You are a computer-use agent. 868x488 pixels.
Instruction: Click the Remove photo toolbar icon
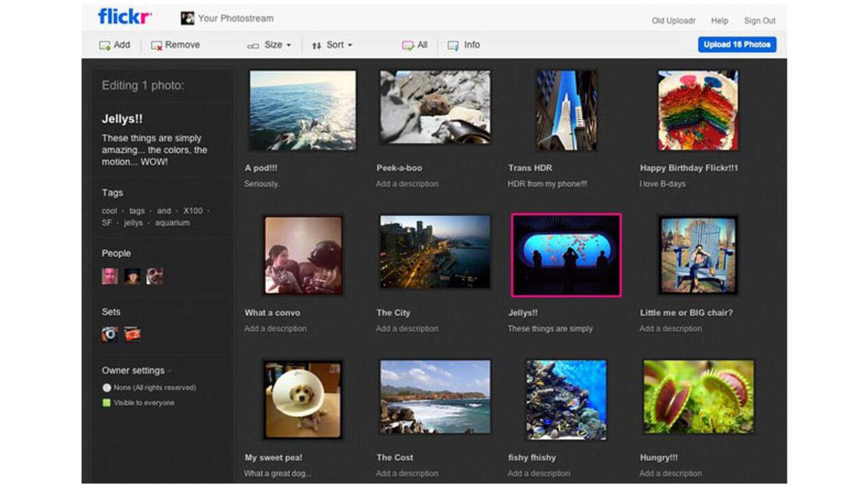156,45
